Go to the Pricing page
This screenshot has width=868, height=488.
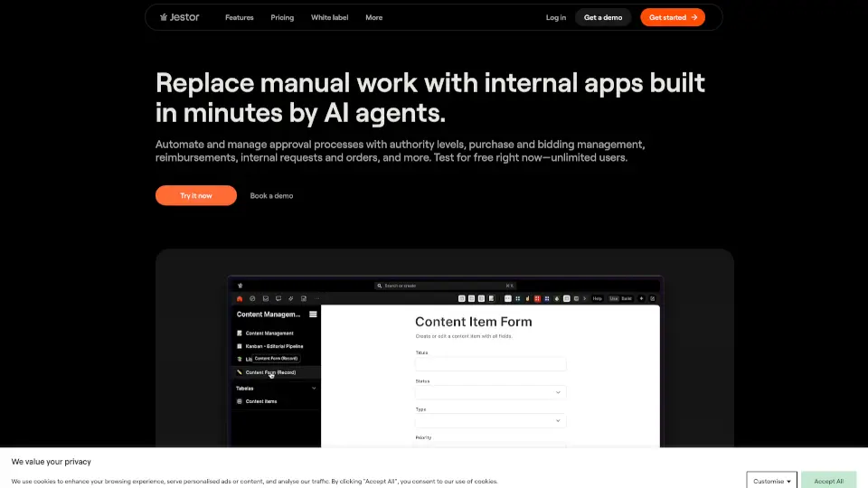[282, 17]
